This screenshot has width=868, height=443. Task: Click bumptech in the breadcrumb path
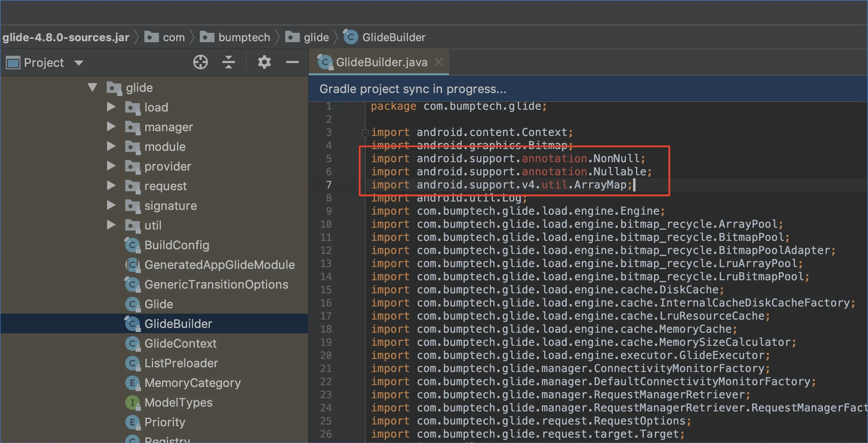click(244, 37)
